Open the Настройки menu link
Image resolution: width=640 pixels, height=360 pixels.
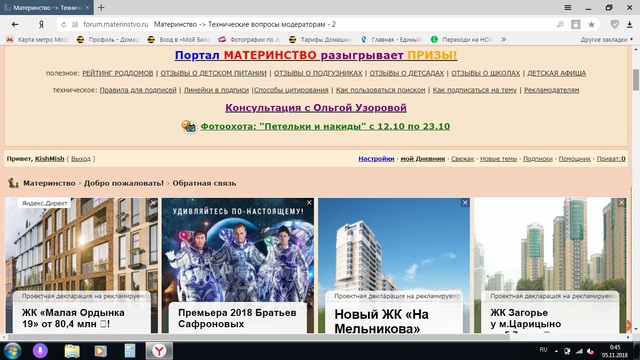[376, 158]
